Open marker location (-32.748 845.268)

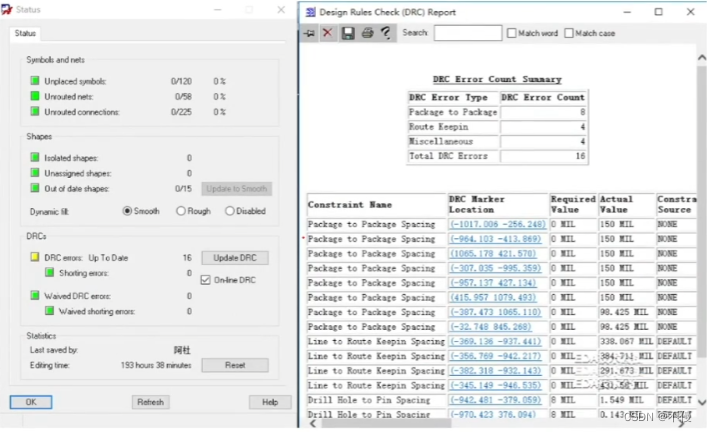(490, 327)
